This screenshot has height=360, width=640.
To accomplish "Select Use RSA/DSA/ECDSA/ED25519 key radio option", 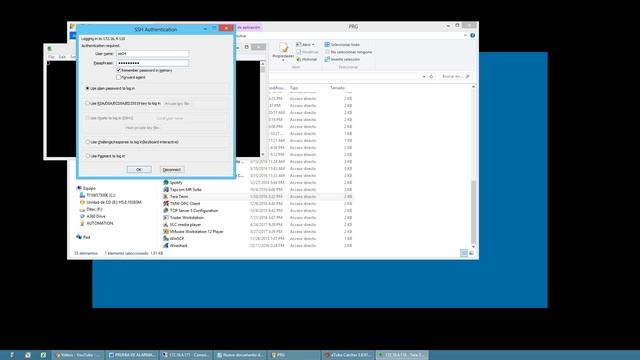I will [87, 103].
